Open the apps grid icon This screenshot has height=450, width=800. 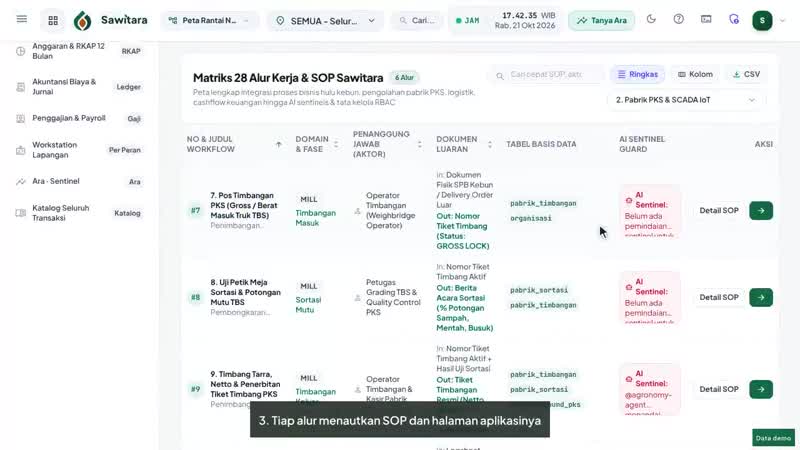tap(53, 20)
